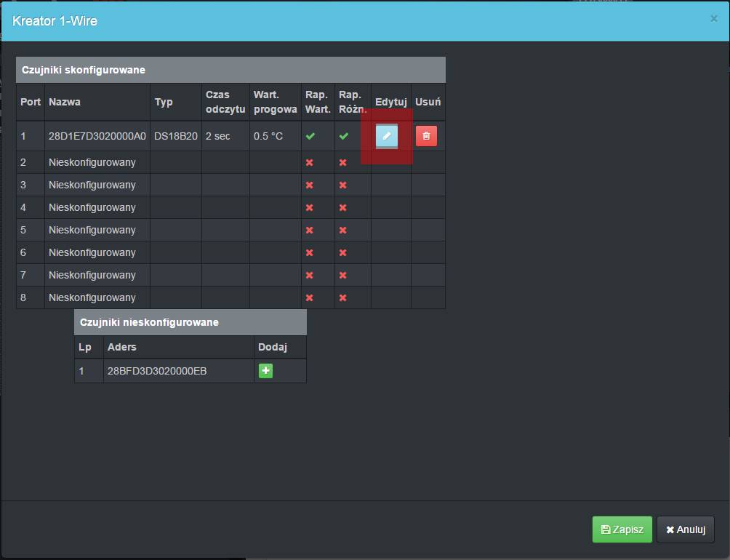This screenshot has height=560, width=730.
Task: Select unconfigured address 28BFD3D3020000EB
Action: coord(157,371)
